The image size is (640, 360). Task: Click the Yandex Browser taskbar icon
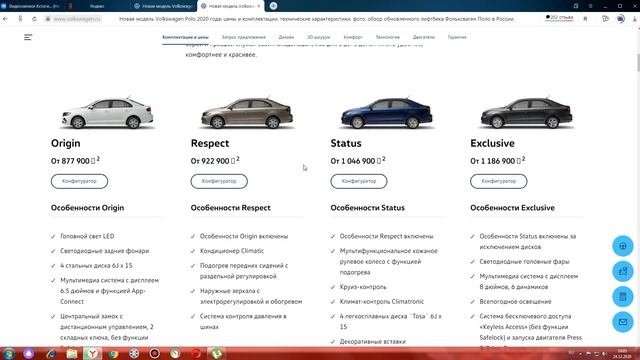click(x=93, y=353)
